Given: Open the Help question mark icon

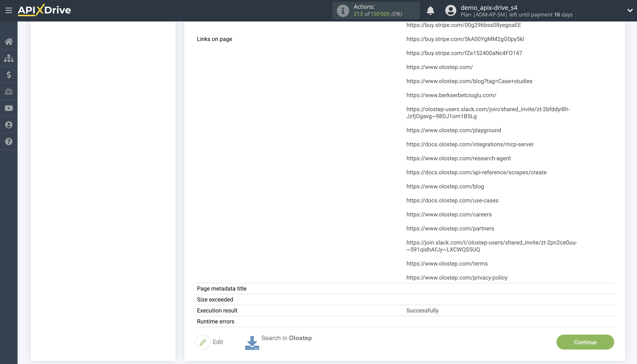Looking at the screenshot, I should 9,141.
